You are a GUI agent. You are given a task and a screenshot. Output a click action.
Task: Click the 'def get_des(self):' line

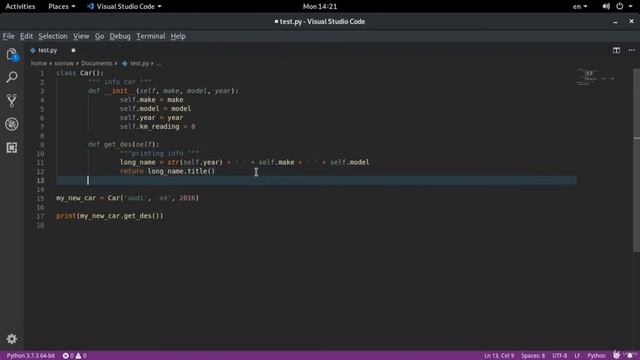(124, 144)
